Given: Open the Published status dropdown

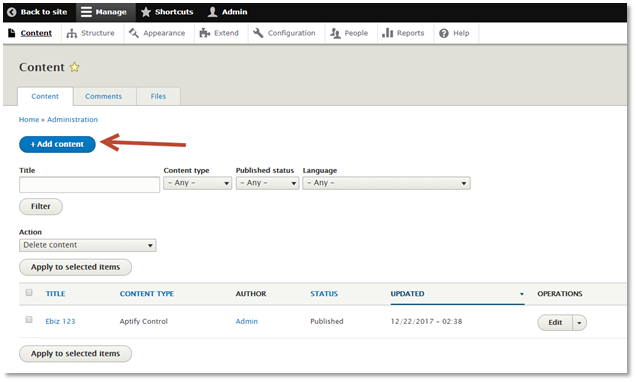Looking at the screenshot, I should (x=267, y=183).
